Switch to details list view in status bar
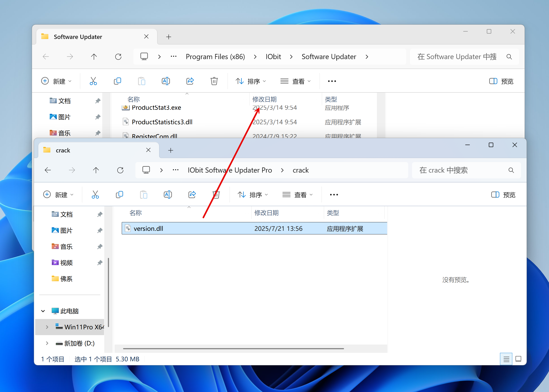This screenshot has height=392, width=549. coord(506,359)
